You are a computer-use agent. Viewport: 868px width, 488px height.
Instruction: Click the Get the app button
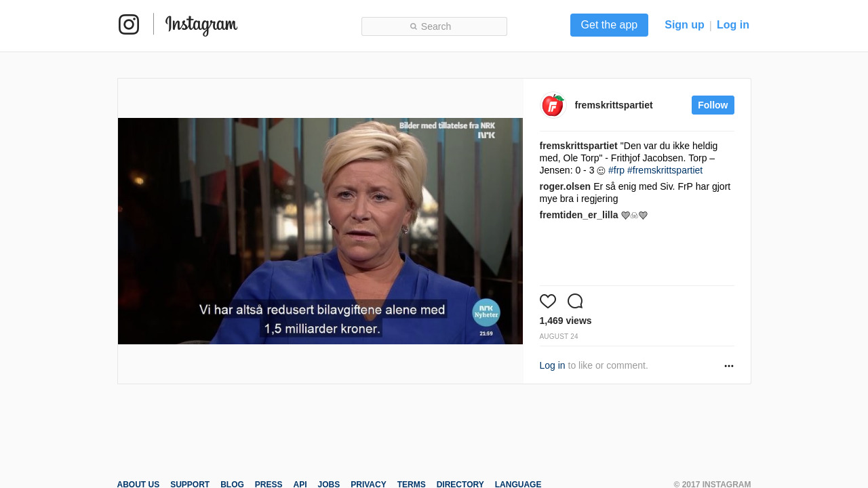coord(609,25)
